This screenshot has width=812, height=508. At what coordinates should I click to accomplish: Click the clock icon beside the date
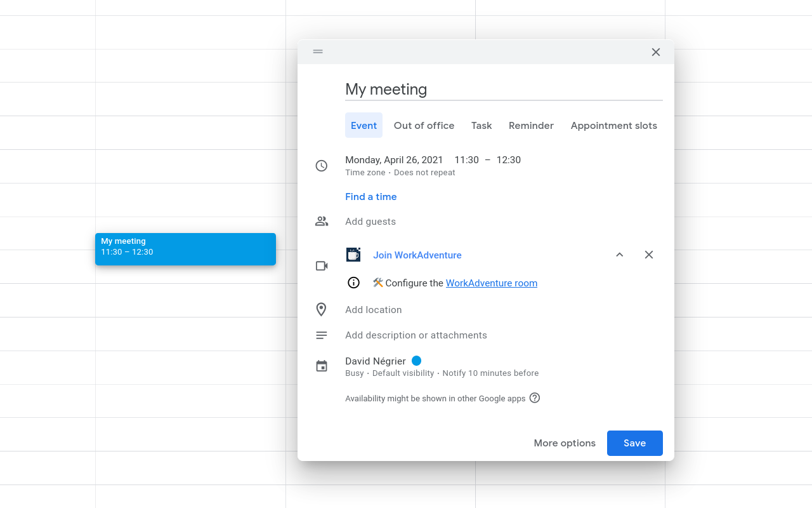322,166
